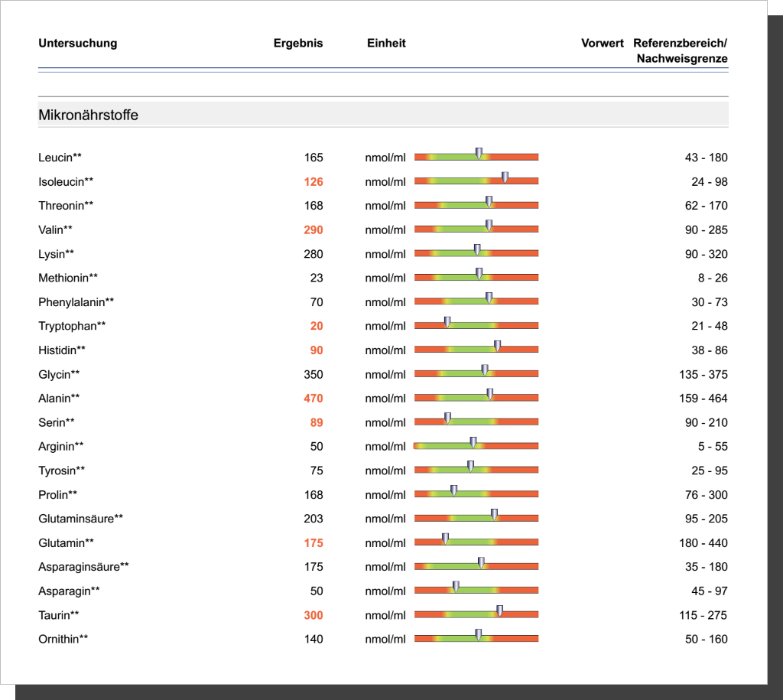Click the Arginin range bar marker
The width and height of the screenshot is (783, 700).
point(473,443)
